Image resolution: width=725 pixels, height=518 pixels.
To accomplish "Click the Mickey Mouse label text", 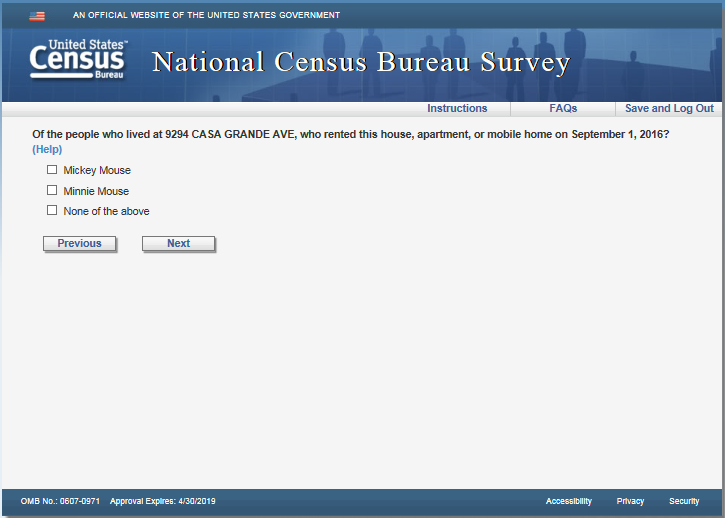I will point(97,171).
